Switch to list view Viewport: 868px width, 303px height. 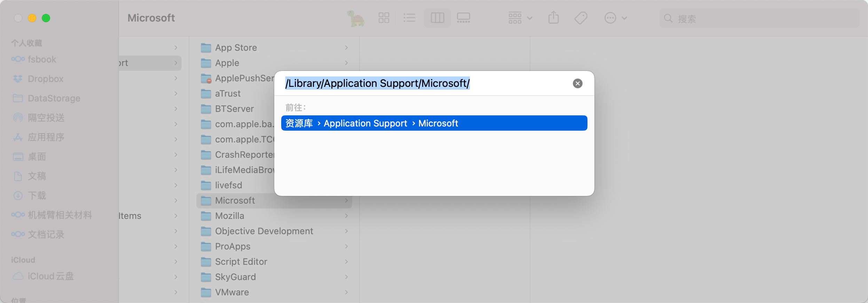[x=409, y=18]
